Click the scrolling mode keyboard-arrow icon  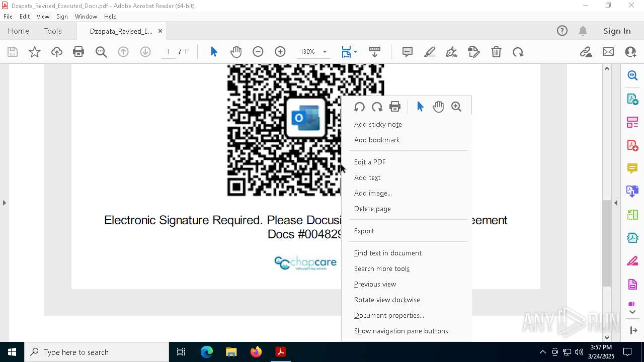(375, 52)
